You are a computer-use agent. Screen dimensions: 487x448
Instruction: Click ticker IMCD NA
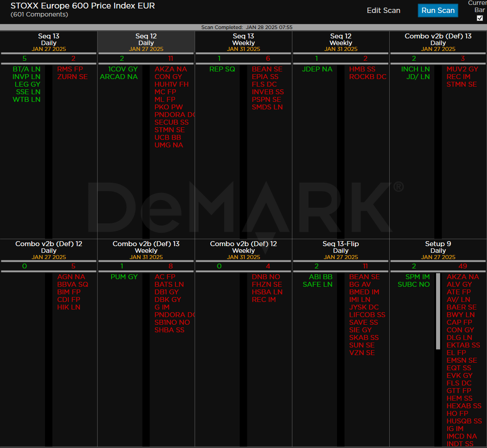pyautogui.click(x=462, y=436)
